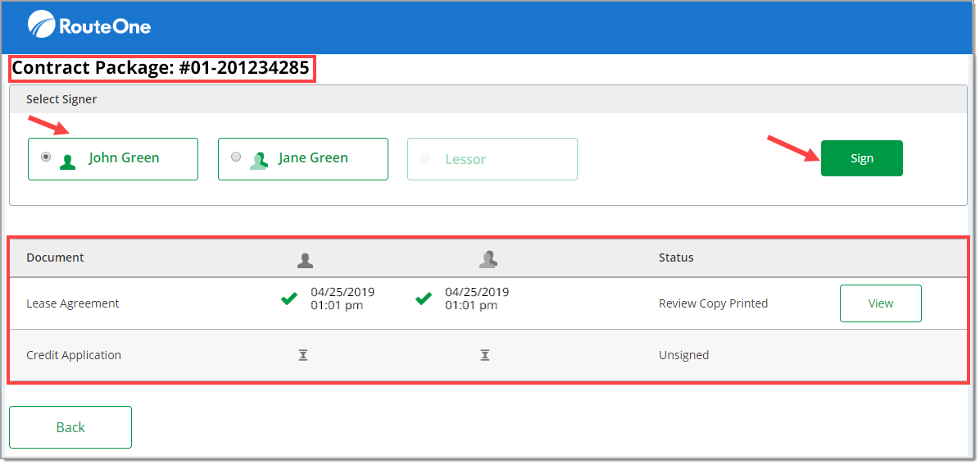This screenshot has height=465, width=980.
Task: Click the Status column header
Action: 676,258
